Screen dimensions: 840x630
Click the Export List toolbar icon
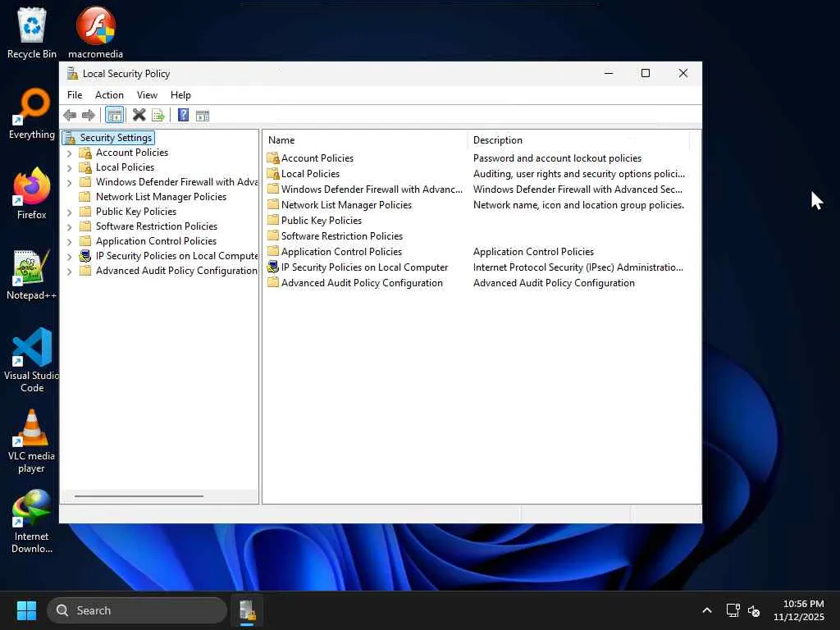point(158,116)
